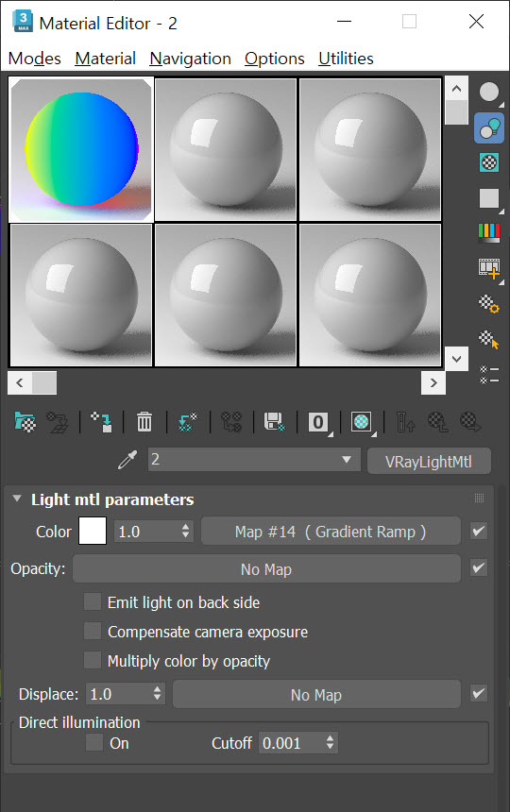The height and width of the screenshot is (812, 510).
Task: Click the Color multiplier spinner arrows
Action: (185, 531)
